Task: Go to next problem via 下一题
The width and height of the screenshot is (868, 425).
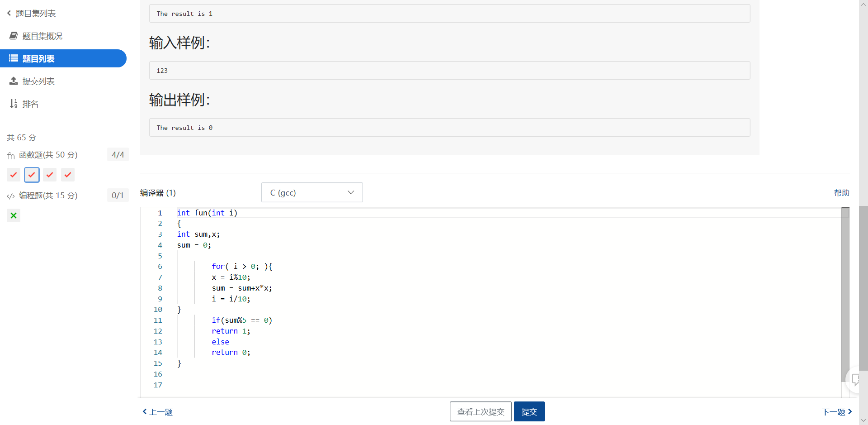Action: [x=836, y=412]
